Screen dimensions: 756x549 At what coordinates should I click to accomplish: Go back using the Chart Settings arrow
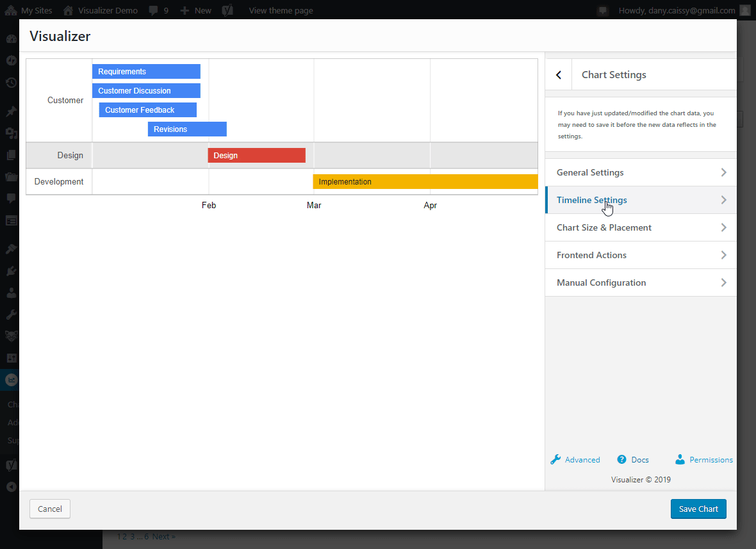558,75
